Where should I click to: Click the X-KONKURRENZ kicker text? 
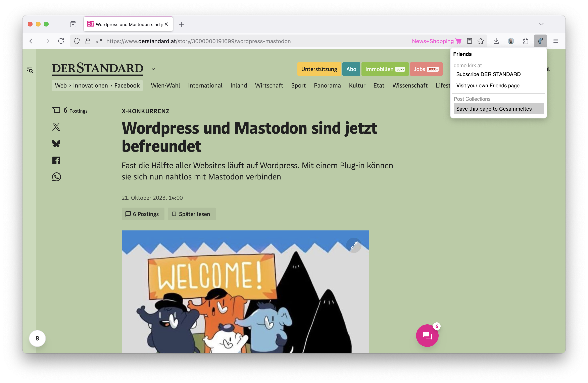(146, 111)
